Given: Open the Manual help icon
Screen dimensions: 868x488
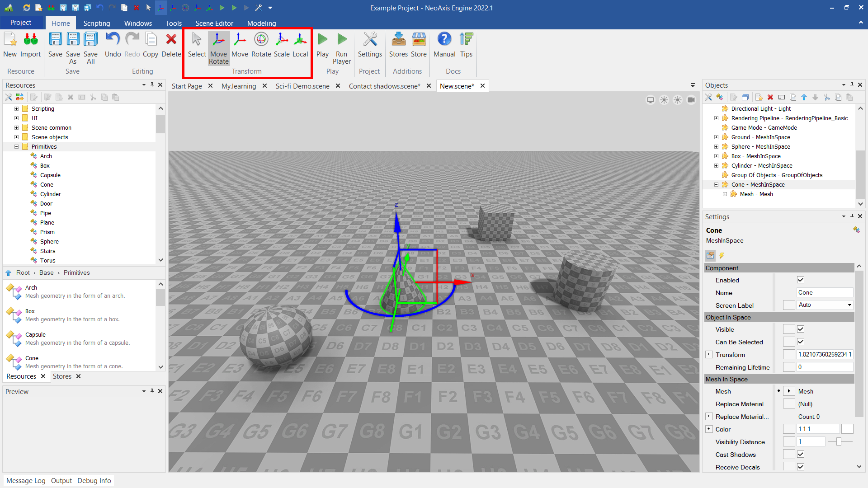Looking at the screenshot, I should click(444, 45).
